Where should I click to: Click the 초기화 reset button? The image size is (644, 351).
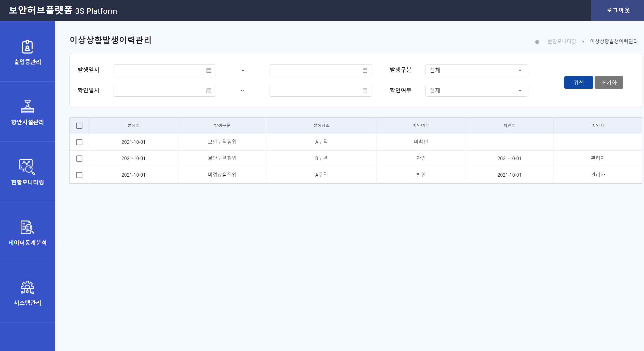pos(609,82)
